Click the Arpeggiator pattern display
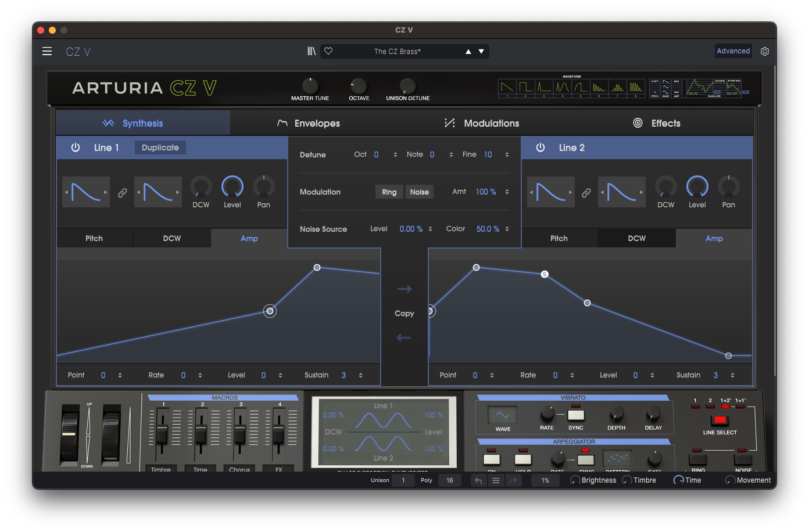This screenshot has width=809, height=532. (x=617, y=459)
